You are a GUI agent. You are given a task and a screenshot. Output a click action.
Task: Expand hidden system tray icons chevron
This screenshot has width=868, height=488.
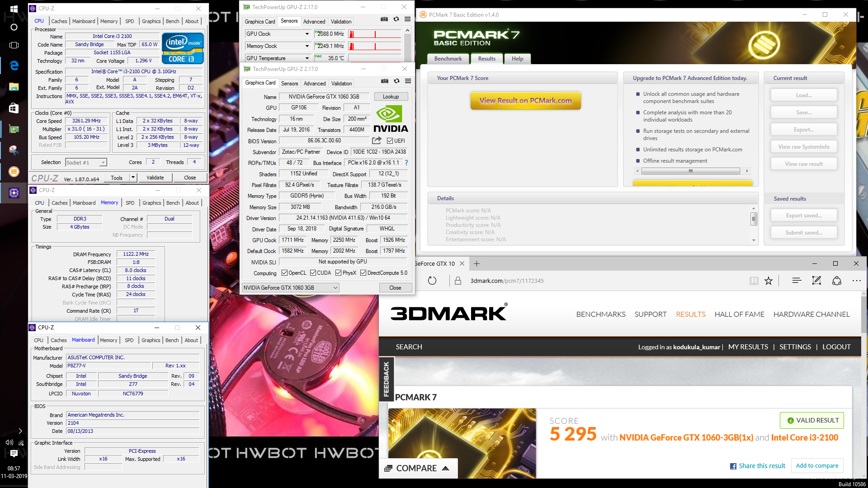20,431
